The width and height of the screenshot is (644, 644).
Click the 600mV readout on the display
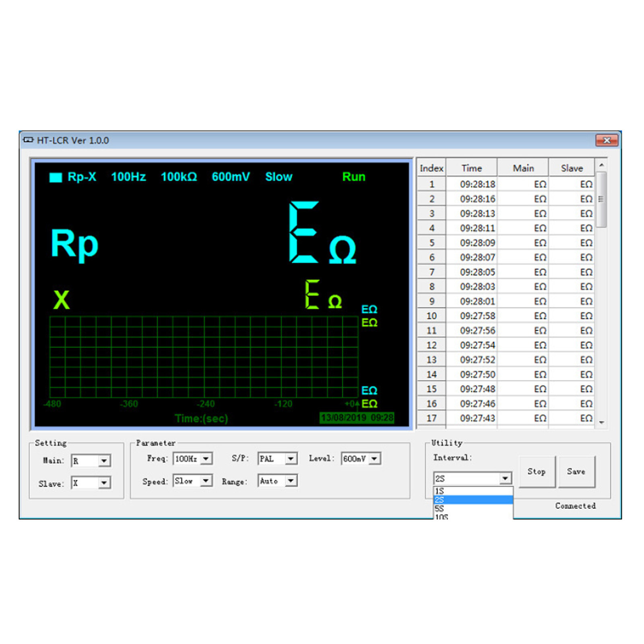tap(231, 177)
